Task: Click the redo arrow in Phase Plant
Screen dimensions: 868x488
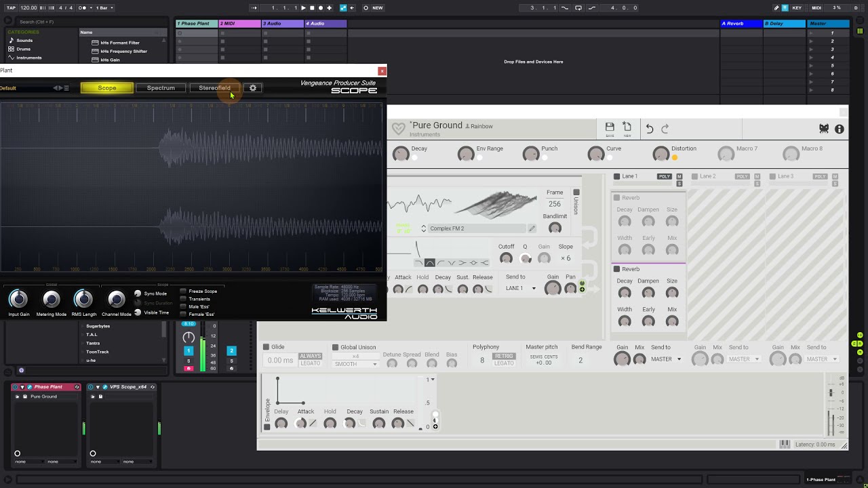Action: pos(665,129)
